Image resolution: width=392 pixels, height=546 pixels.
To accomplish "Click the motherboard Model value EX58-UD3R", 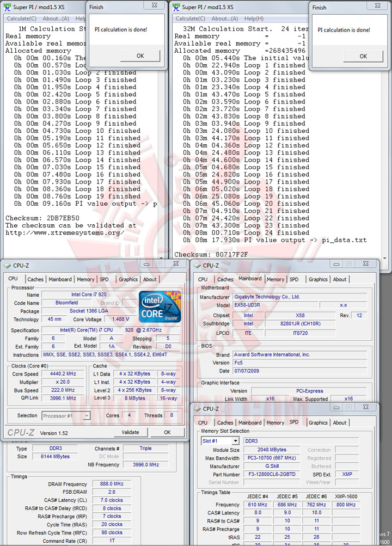I will click(x=275, y=305).
